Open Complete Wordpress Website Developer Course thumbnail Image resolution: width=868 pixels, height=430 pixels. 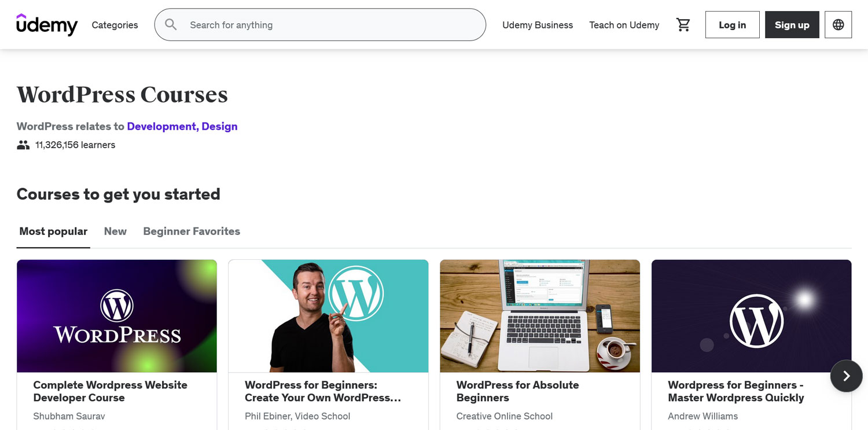[117, 316]
